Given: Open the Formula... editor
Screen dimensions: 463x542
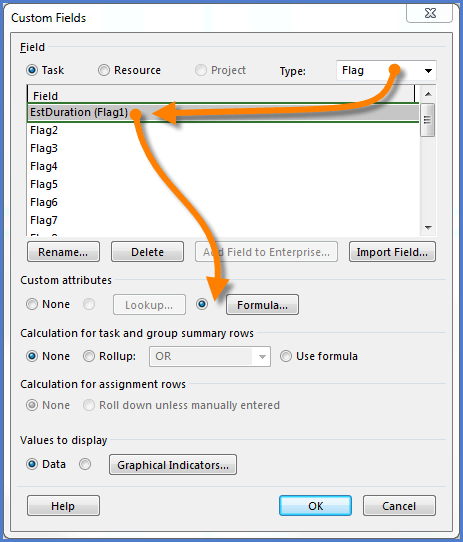Looking at the screenshot, I should (262, 305).
